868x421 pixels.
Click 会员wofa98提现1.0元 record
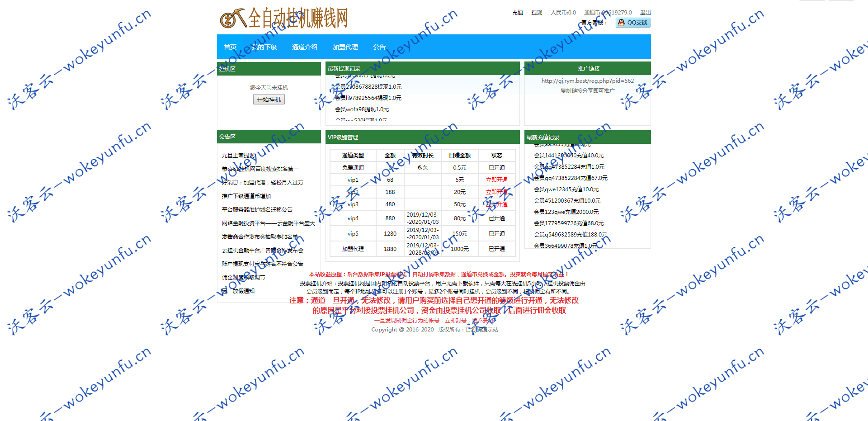click(x=362, y=109)
